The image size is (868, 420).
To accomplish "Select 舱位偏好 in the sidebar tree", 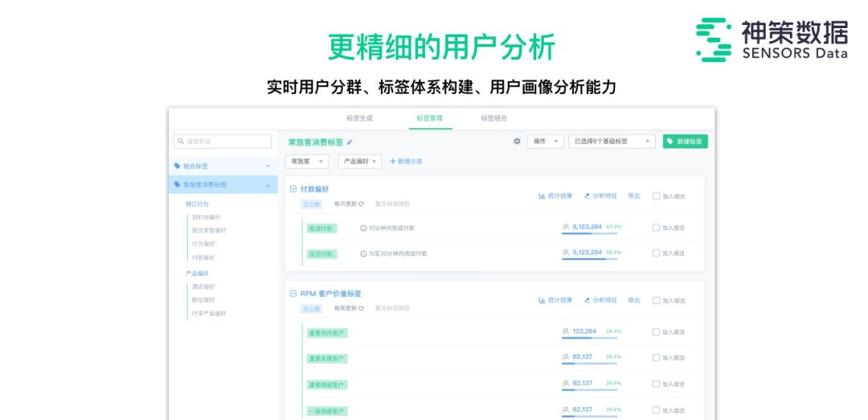I will pyautogui.click(x=203, y=300).
